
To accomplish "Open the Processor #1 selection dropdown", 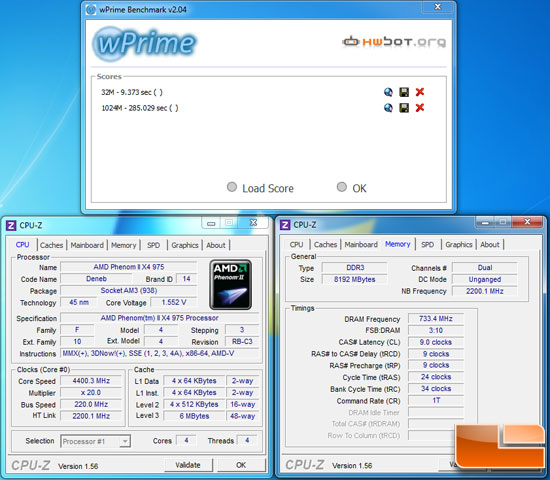I will tap(95, 441).
